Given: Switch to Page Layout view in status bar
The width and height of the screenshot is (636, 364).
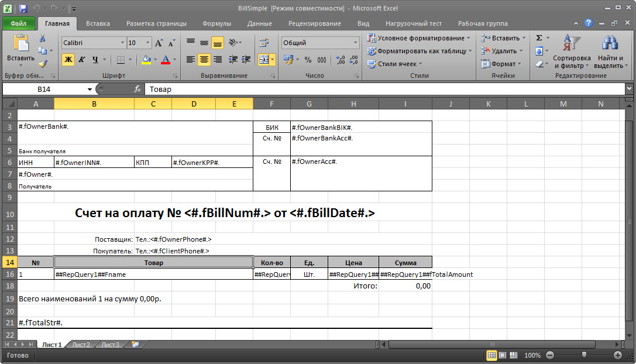Looking at the screenshot, I should (503, 355).
